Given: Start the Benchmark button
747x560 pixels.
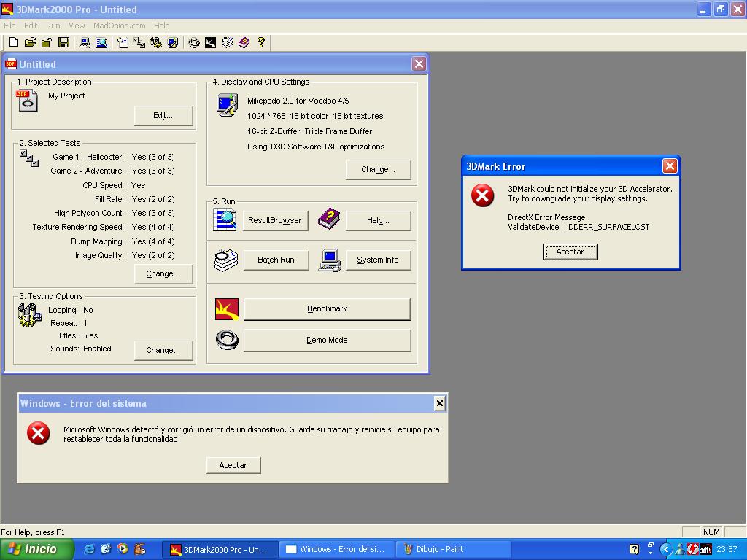Looking at the screenshot, I should [328, 309].
